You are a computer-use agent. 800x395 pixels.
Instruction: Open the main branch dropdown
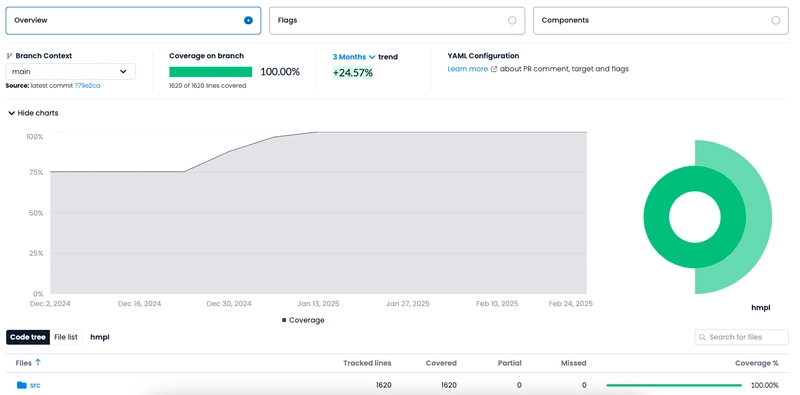[70, 71]
